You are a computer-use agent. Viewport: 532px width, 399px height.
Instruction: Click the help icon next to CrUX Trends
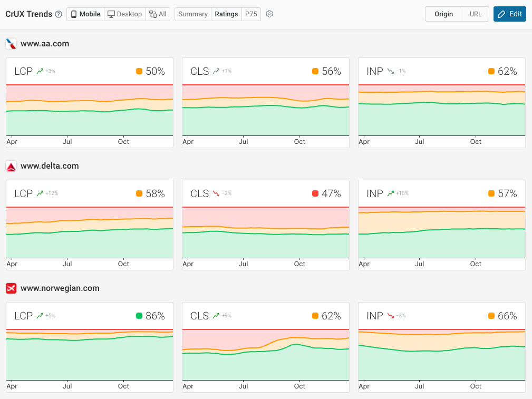click(58, 14)
